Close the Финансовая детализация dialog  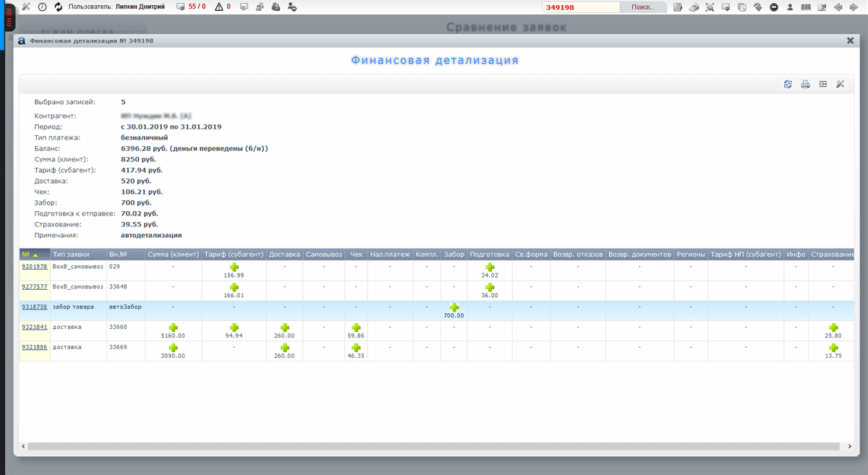[x=851, y=41]
